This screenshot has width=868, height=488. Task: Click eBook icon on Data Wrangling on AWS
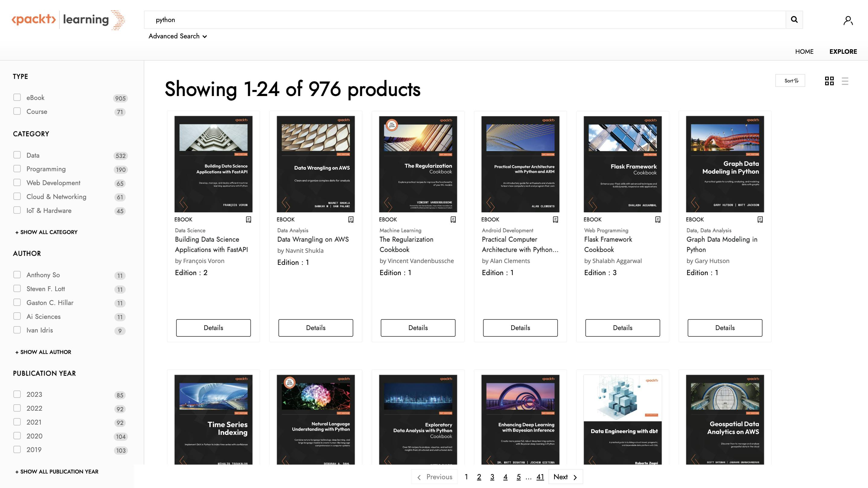[351, 220]
